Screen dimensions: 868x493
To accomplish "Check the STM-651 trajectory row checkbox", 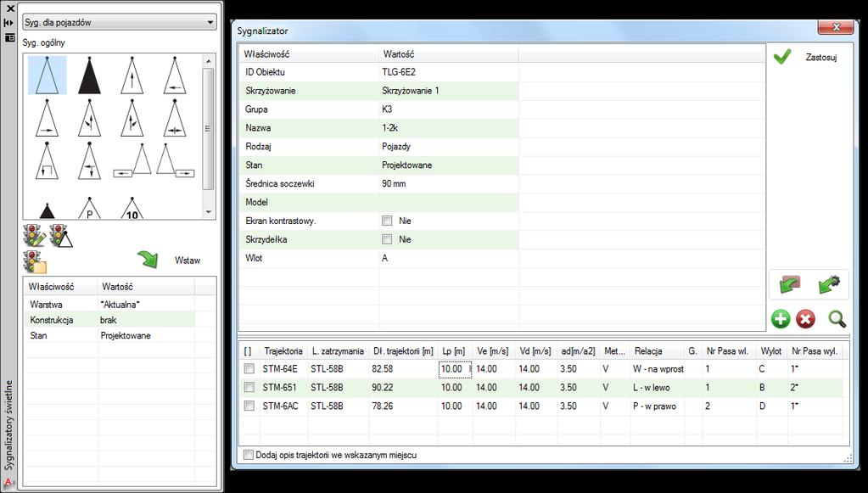I will pyautogui.click(x=249, y=387).
